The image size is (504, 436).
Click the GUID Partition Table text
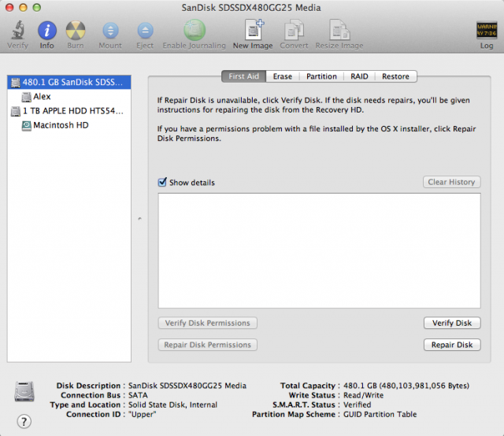coord(380,415)
